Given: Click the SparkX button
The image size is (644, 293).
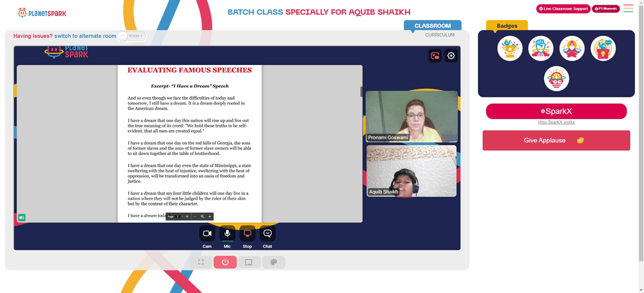Looking at the screenshot, I should click(x=556, y=111).
